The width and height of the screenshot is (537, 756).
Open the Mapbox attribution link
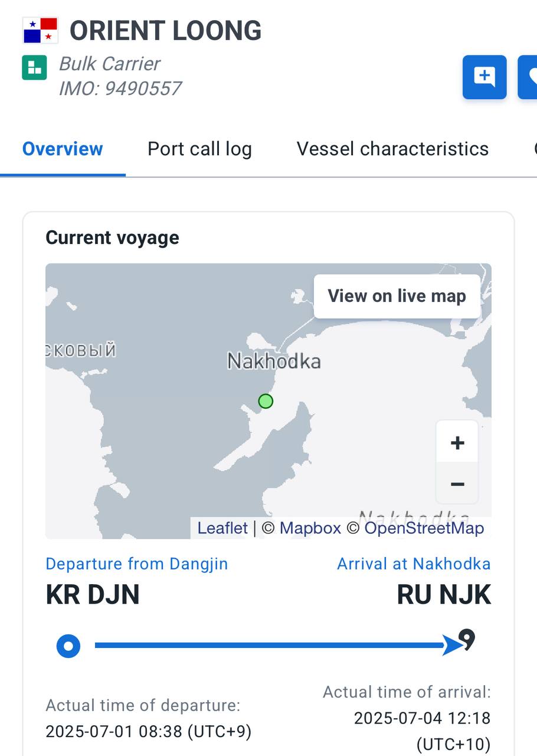tap(310, 528)
